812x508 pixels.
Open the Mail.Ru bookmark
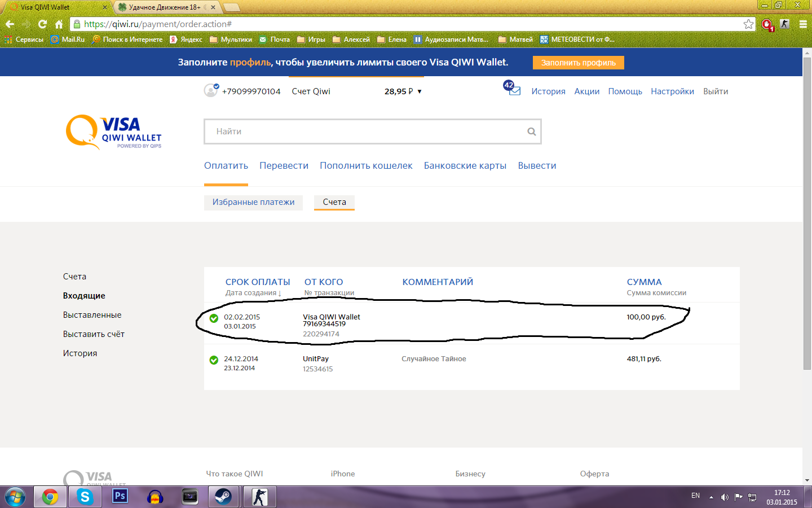[68, 40]
